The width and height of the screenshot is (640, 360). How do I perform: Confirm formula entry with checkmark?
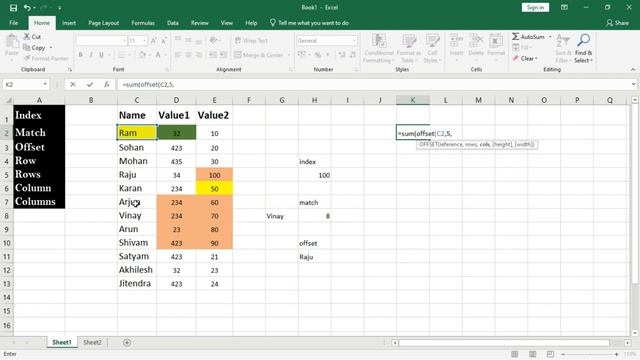pyautogui.click(x=90, y=84)
